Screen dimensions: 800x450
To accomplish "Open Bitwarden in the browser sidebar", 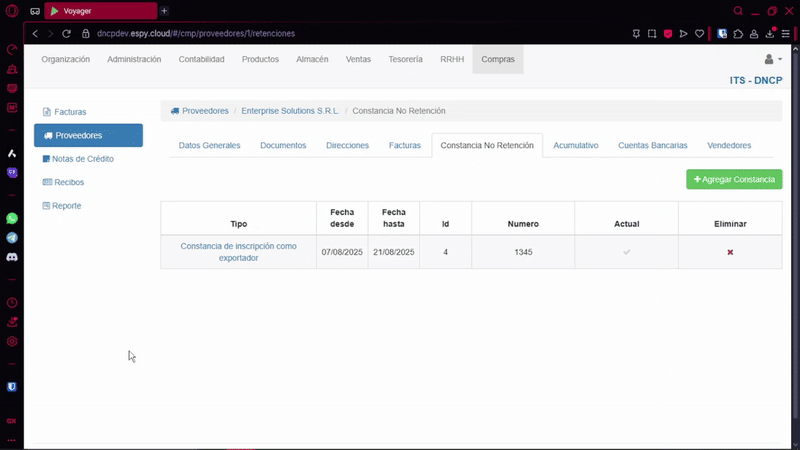I will pos(12,386).
